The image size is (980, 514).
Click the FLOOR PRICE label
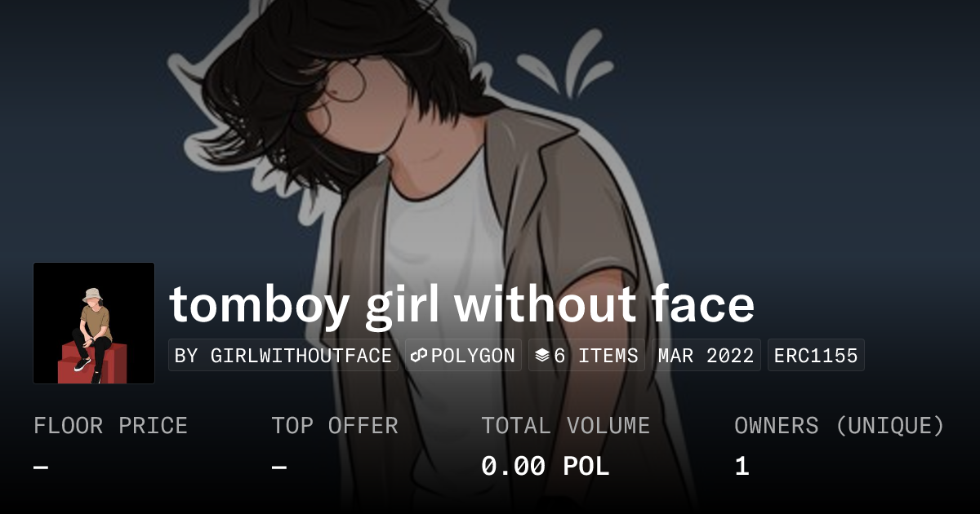110,426
